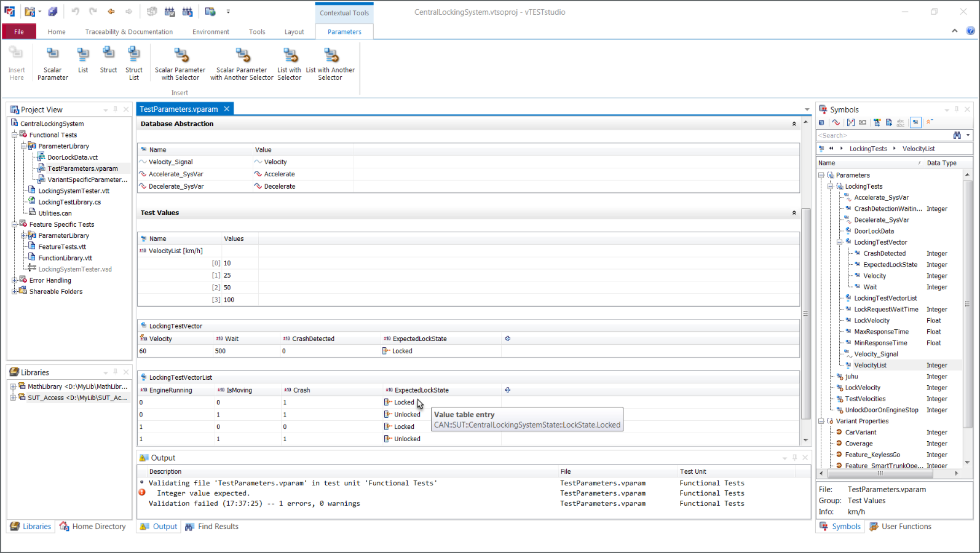Click the help question mark icon
Screen dimensions: 980x553
[x=971, y=31]
